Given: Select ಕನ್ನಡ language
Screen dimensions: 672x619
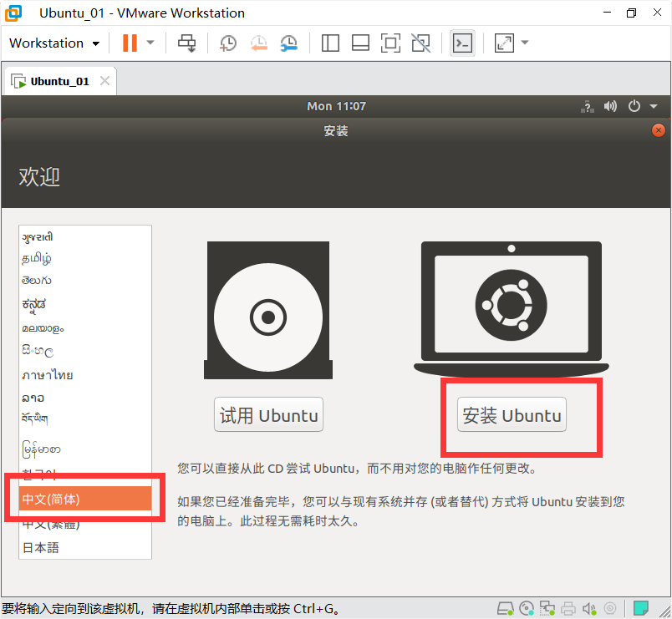Looking at the screenshot, I should tap(85, 305).
